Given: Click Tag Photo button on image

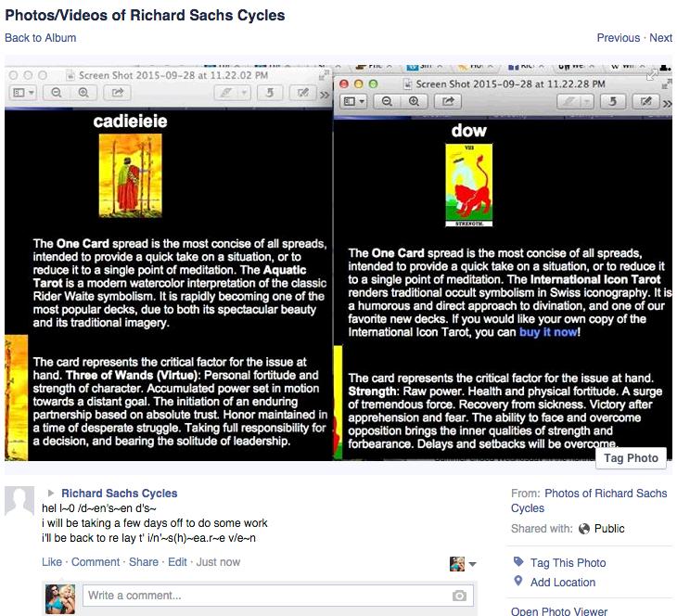Looking at the screenshot, I should coord(631,458).
